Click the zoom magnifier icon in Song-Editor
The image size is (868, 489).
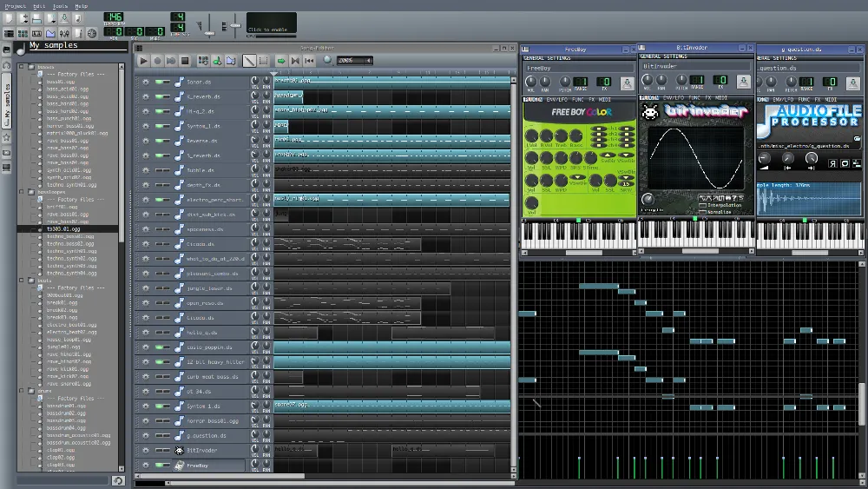click(328, 60)
